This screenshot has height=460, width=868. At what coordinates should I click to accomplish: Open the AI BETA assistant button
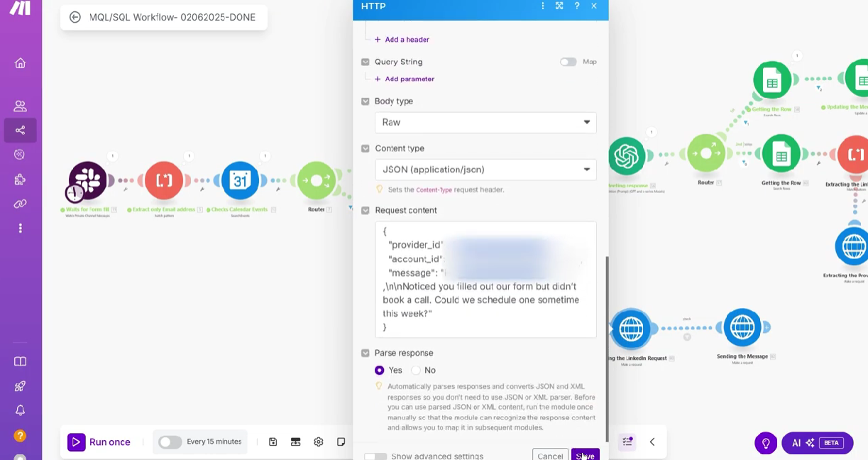(x=818, y=443)
